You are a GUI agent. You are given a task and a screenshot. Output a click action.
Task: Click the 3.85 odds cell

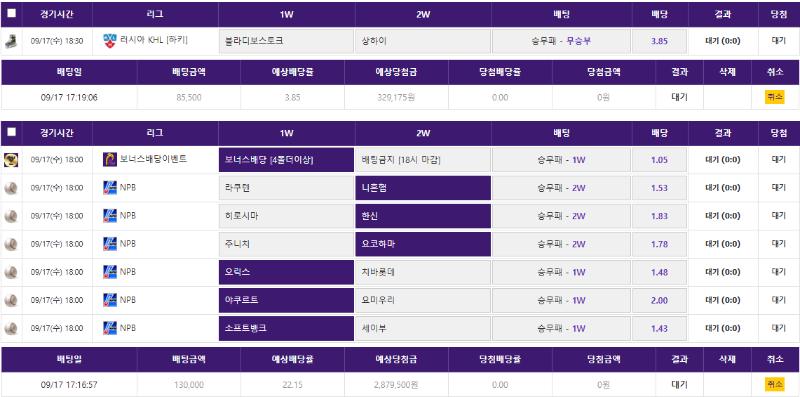(659, 41)
